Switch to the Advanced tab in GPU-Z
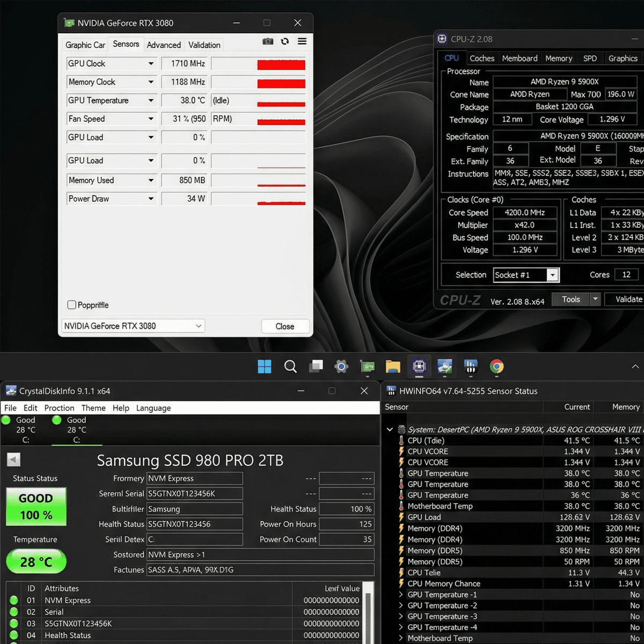This screenshot has height=644, width=644. point(164,45)
